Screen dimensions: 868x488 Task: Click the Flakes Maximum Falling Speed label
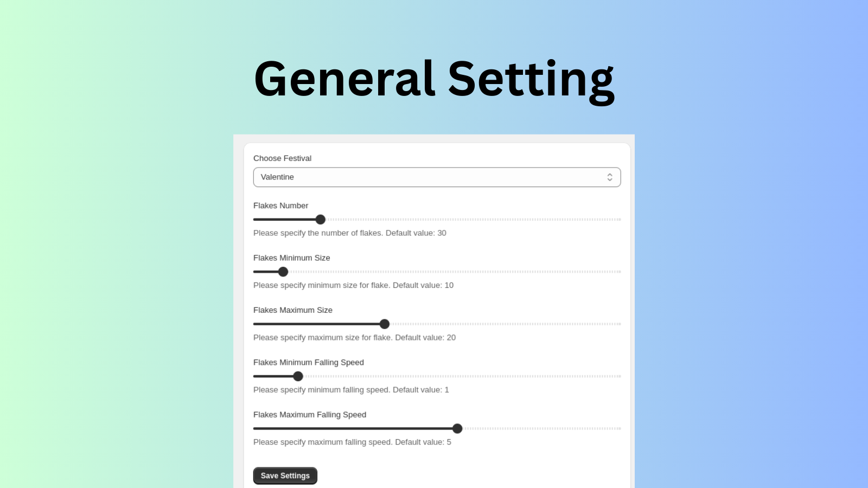click(310, 414)
